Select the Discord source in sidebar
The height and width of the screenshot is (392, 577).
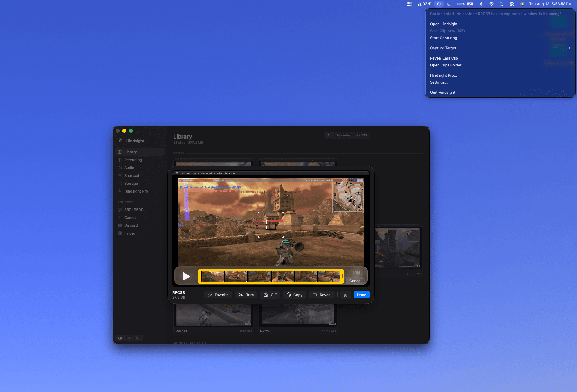[x=140, y=225]
